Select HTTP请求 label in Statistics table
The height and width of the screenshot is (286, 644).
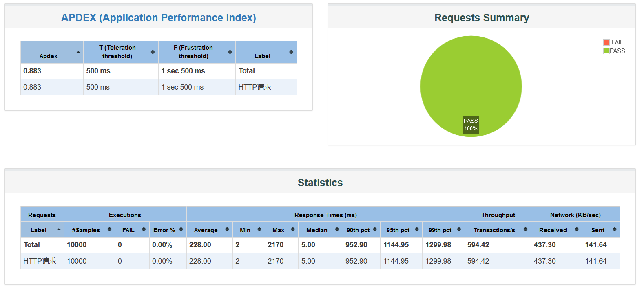(40, 261)
